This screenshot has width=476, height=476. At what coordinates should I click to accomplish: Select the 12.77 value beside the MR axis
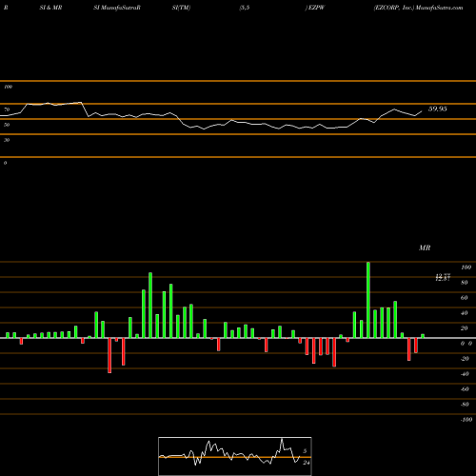(443, 276)
